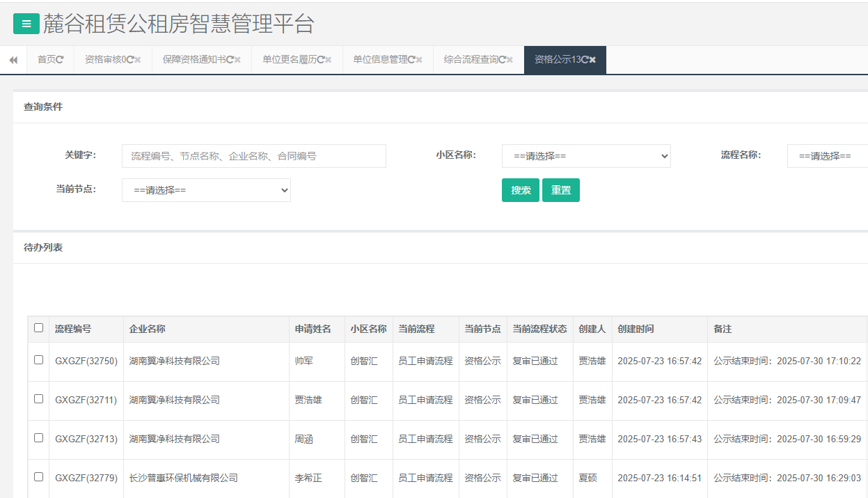Check the row for GXGZF(32750)
The width and height of the screenshot is (868, 498).
tap(38, 360)
